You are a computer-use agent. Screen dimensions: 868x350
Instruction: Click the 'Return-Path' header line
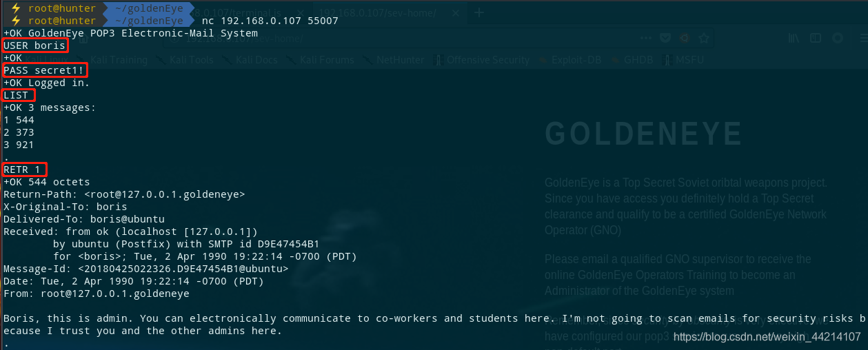point(124,194)
